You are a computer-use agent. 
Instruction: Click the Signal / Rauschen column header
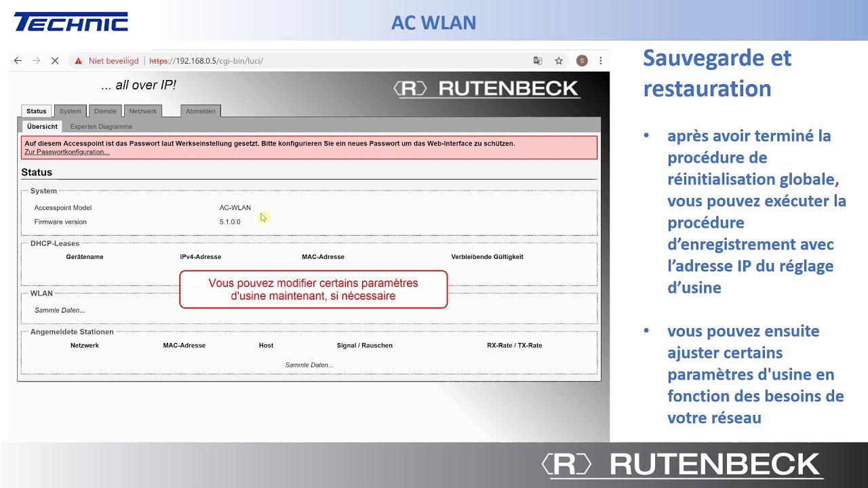(x=365, y=345)
